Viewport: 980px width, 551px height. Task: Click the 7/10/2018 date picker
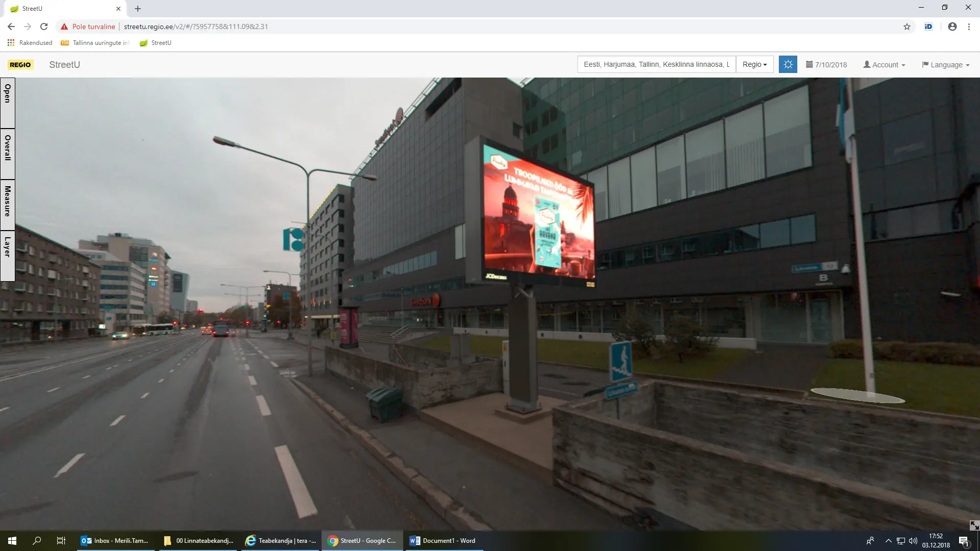tap(826, 65)
